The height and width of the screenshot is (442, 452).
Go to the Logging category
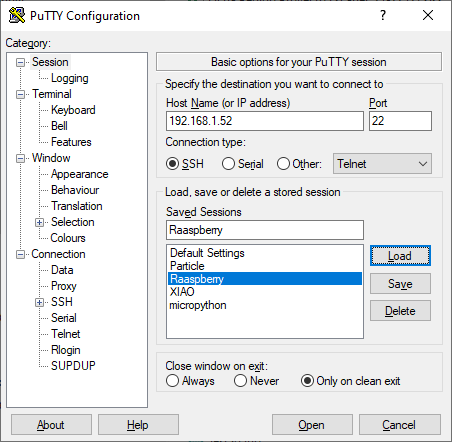pos(70,78)
